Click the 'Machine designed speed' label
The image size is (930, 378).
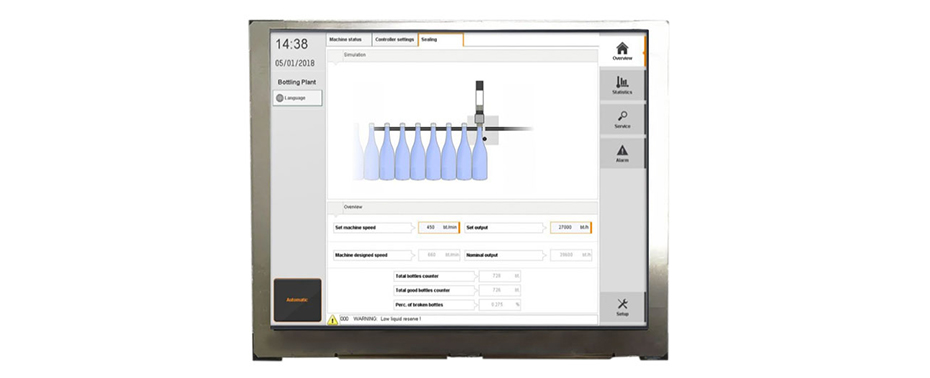(361, 255)
